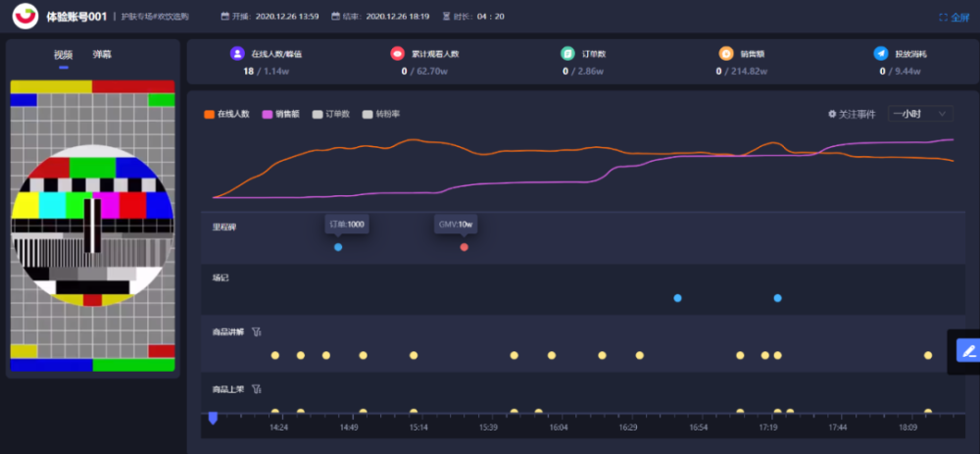The width and height of the screenshot is (980, 454).
Task: Open the floating blue pencil edit button
Action: point(968,351)
